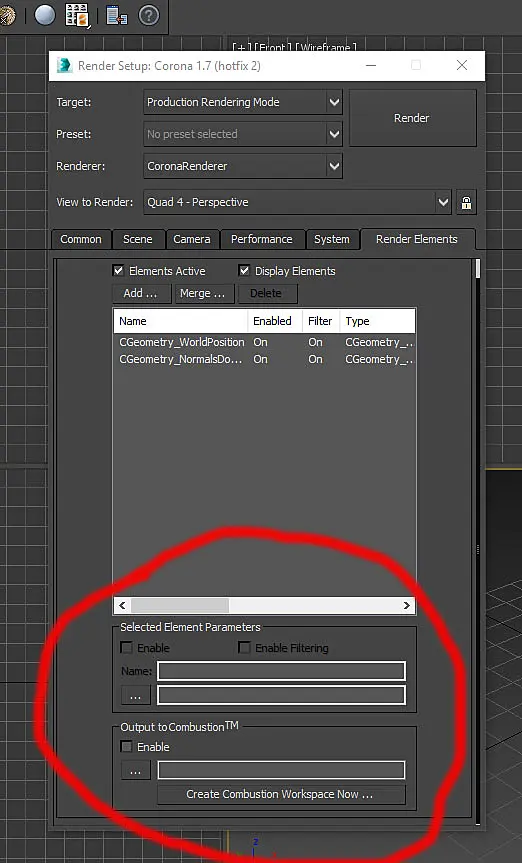The image size is (522, 863).
Task: Click the browse button beside the element file path
Action: pyautogui.click(x=135, y=696)
